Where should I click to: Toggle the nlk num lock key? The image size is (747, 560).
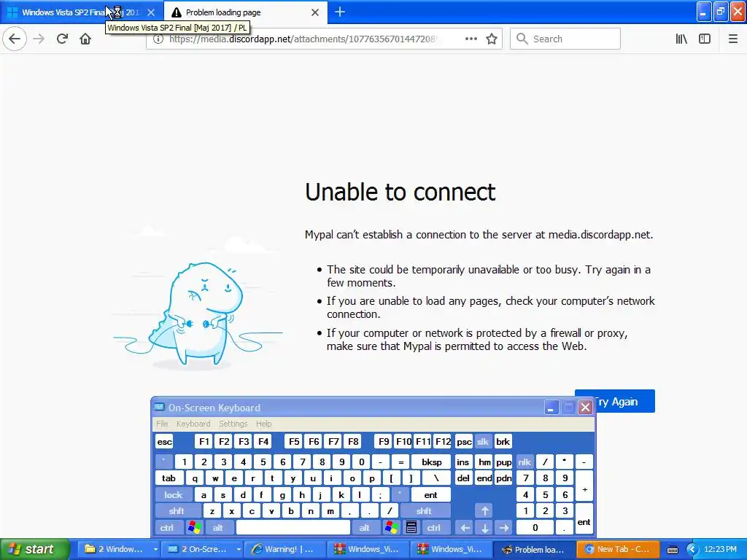pos(525,462)
